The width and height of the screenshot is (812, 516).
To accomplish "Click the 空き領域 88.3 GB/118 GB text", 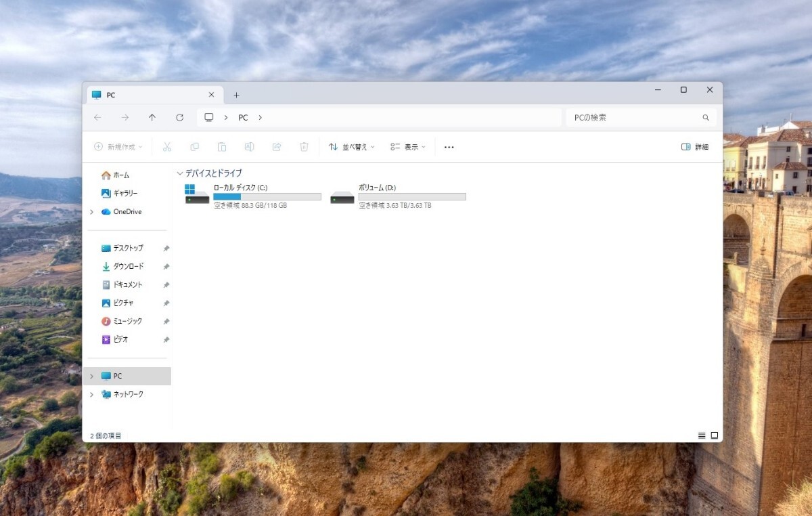I will click(x=250, y=205).
